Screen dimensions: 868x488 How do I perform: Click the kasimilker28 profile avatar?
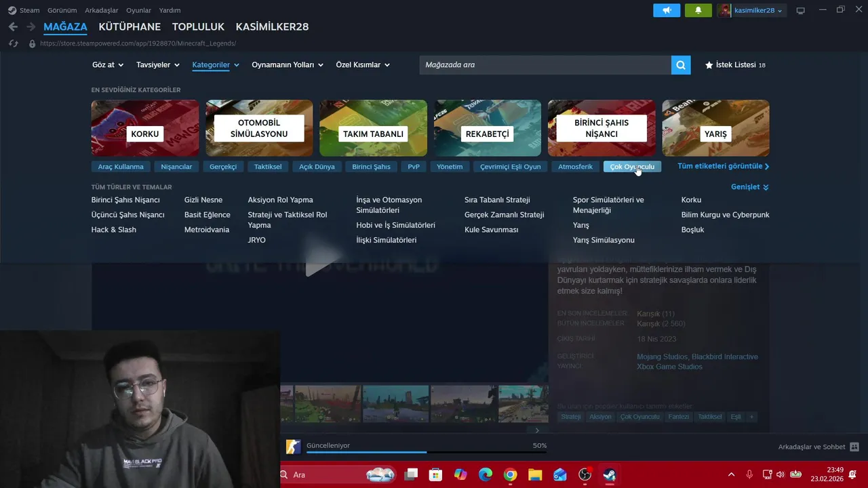(x=725, y=10)
